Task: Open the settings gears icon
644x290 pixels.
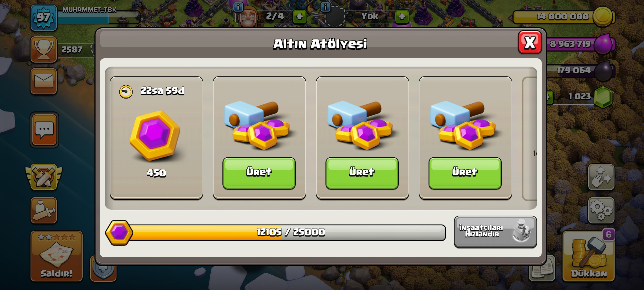Action: point(601,210)
